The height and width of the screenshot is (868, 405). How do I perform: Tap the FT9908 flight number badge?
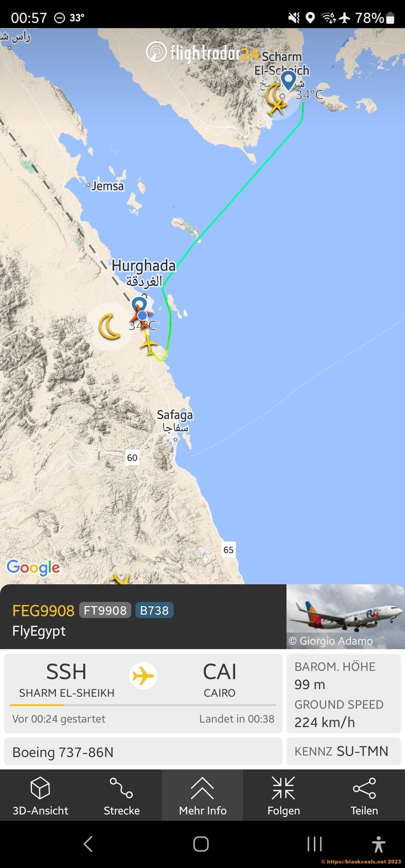[105, 610]
